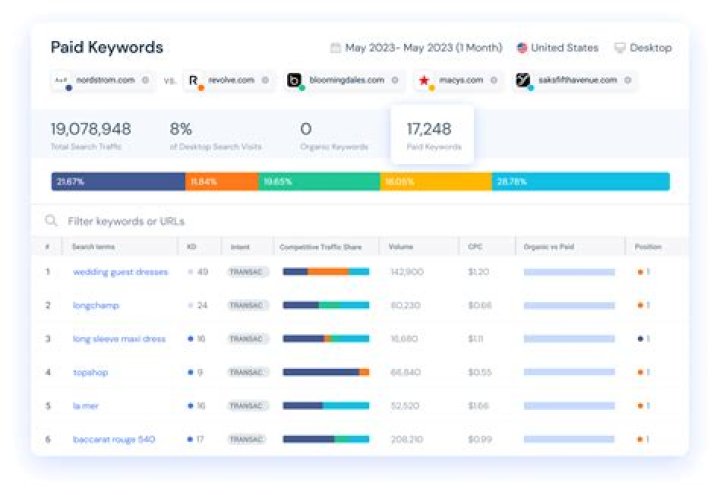Remove nordstrom.com from the comparison
Image resolution: width=720 pixels, height=495 pixels.
coord(146,80)
